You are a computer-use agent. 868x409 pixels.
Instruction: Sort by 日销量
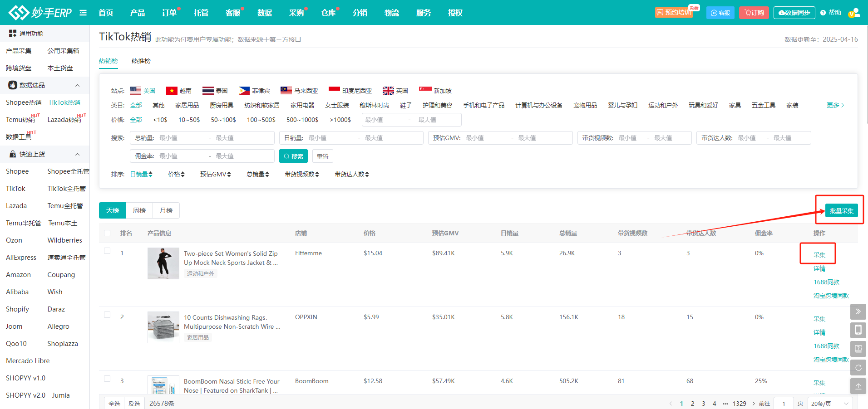point(141,174)
